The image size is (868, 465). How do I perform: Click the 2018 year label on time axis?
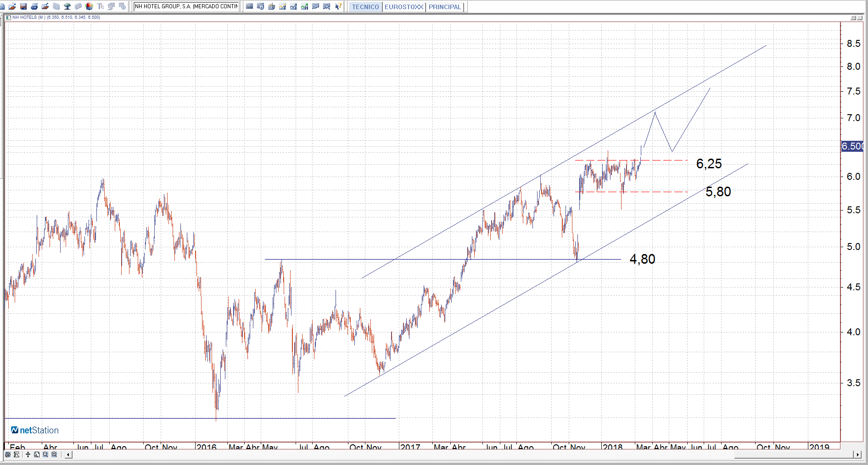click(x=612, y=447)
